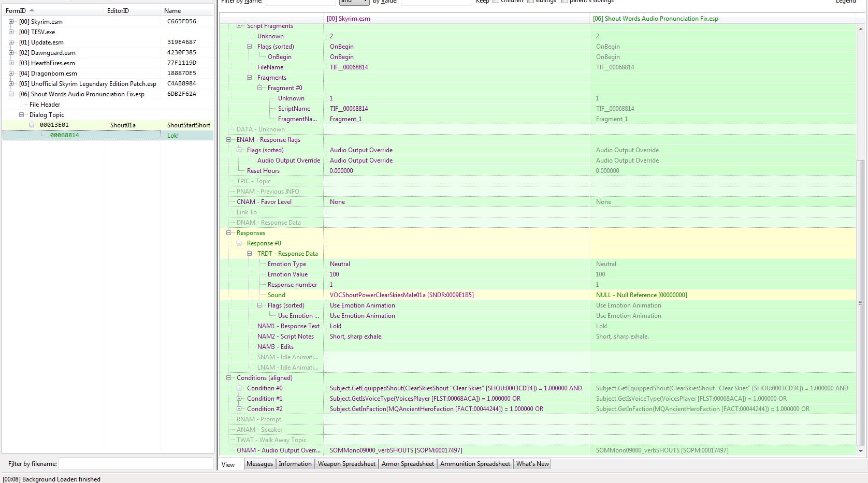Click the record view vertical scrollbar thumb
The image size is (868, 483).
click(x=861, y=302)
